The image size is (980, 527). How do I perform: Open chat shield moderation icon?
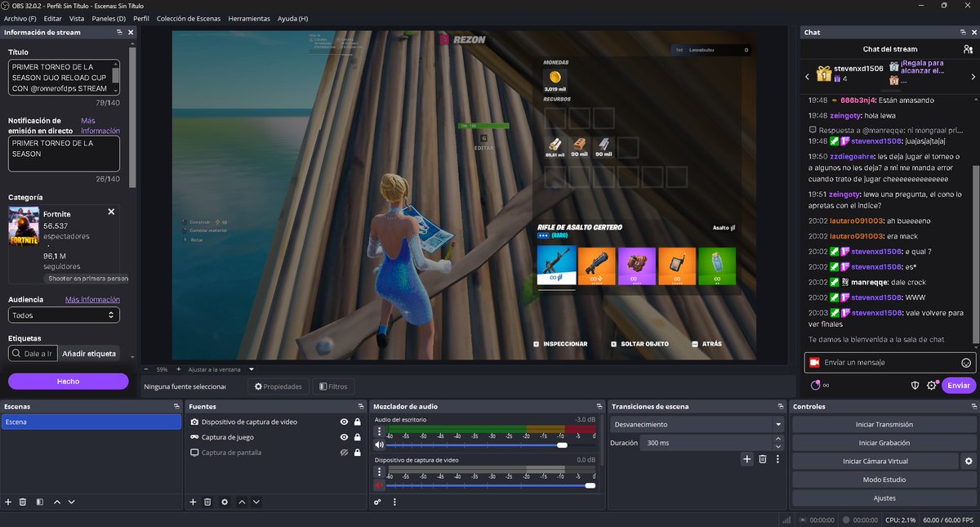(915, 386)
